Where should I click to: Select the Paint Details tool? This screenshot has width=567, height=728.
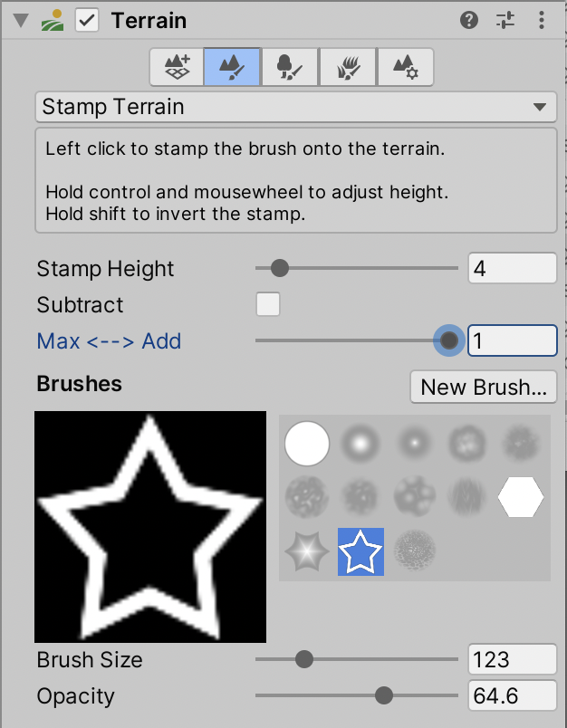[349, 67]
